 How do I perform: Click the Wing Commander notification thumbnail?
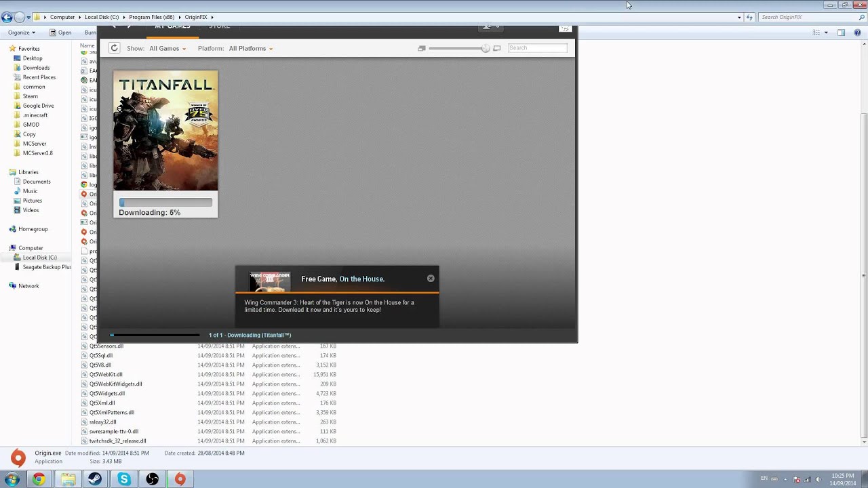pos(270,281)
